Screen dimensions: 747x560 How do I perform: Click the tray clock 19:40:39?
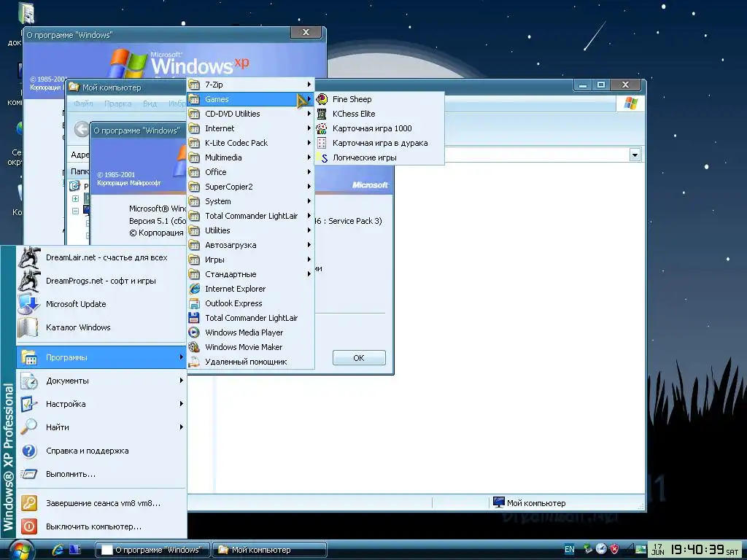pyautogui.click(x=698, y=550)
